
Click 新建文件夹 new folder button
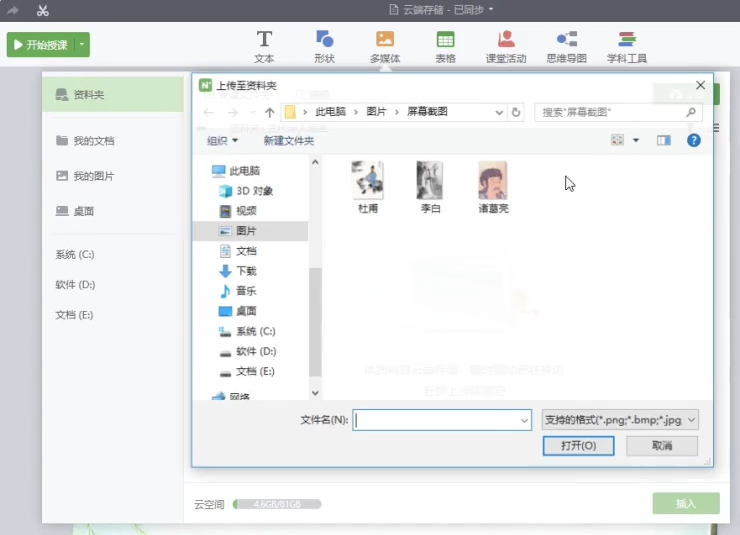tap(289, 141)
